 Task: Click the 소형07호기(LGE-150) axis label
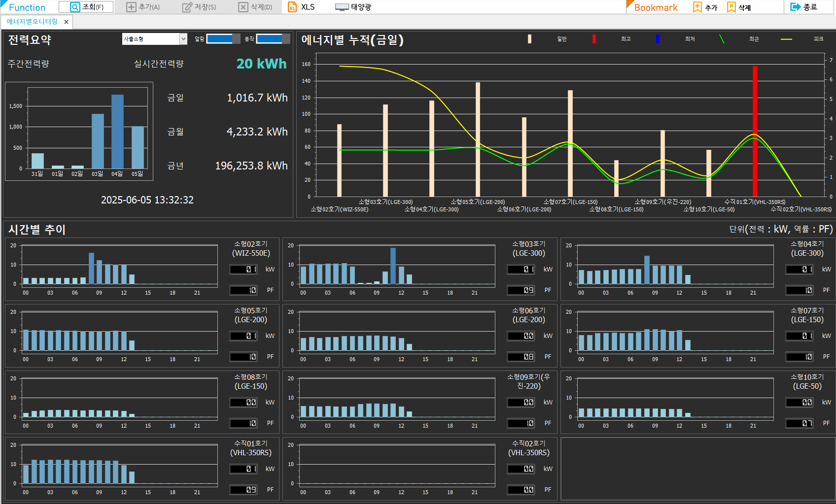570,202
